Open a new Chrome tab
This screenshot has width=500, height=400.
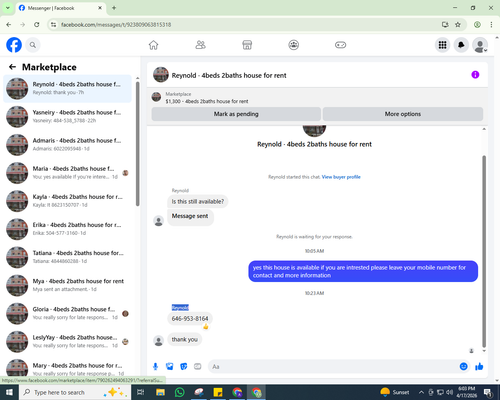coord(114,8)
